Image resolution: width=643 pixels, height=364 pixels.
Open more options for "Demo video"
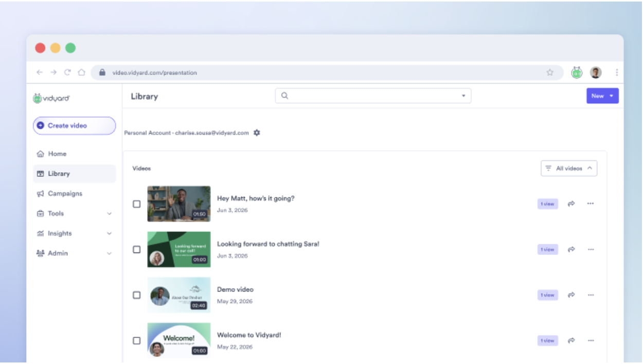[x=591, y=295]
